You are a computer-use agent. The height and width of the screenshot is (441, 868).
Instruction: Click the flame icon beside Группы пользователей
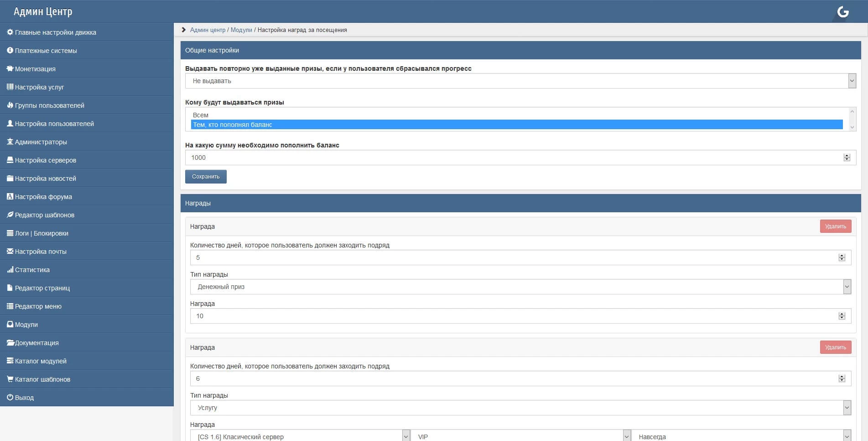[x=10, y=105]
